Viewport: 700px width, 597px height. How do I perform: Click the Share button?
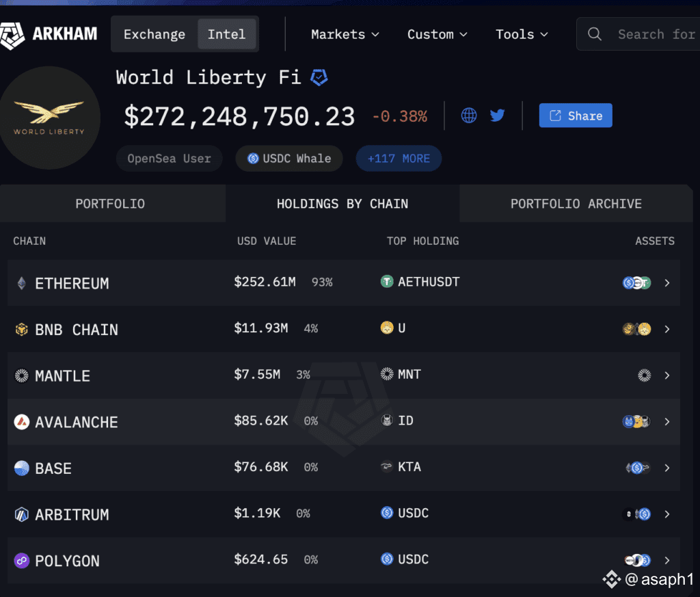(576, 116)
